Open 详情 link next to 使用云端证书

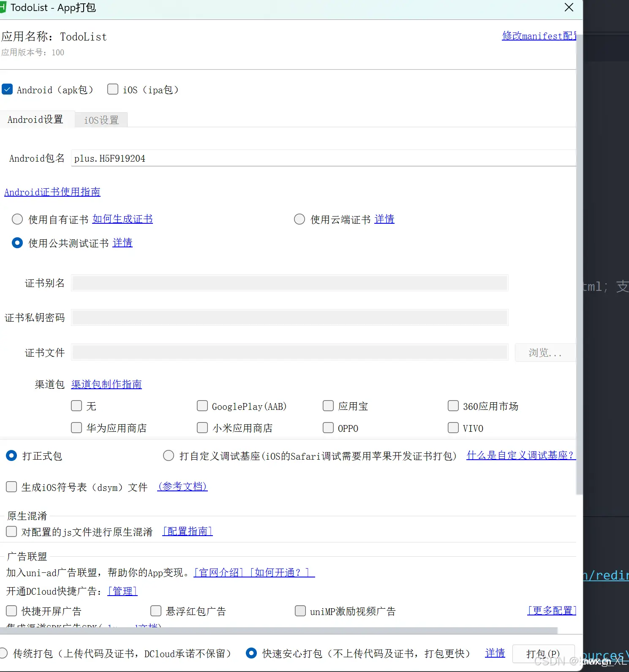point(384,219)
